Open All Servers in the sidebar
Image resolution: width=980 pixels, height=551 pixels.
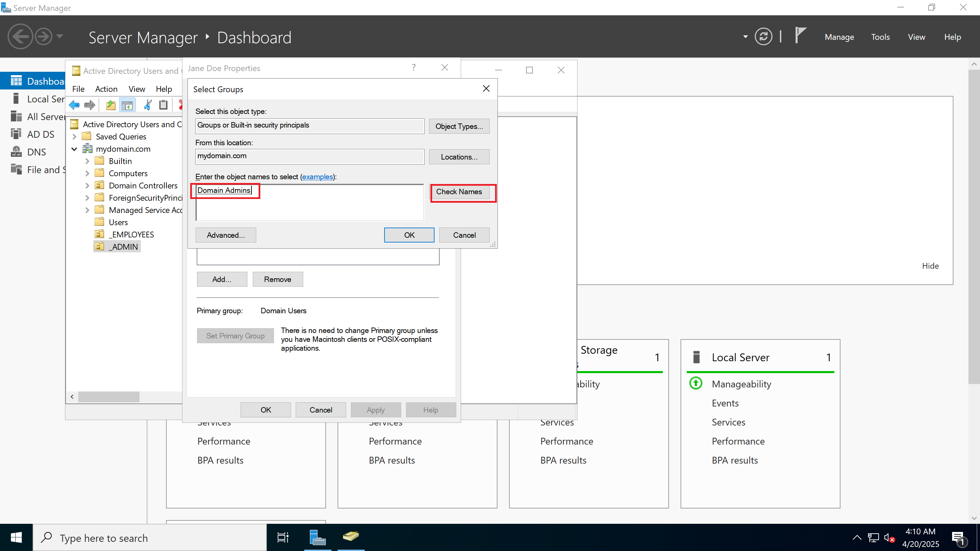click(33, 117)
